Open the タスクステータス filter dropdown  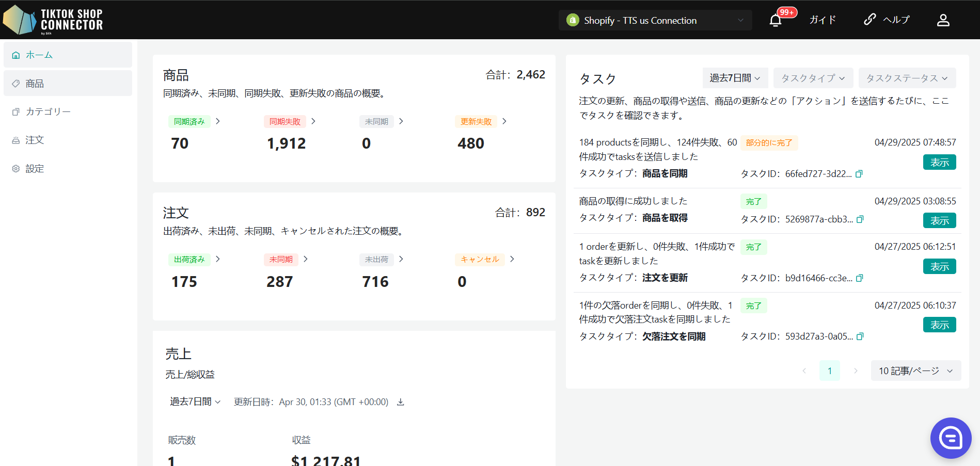click(907, 78)
